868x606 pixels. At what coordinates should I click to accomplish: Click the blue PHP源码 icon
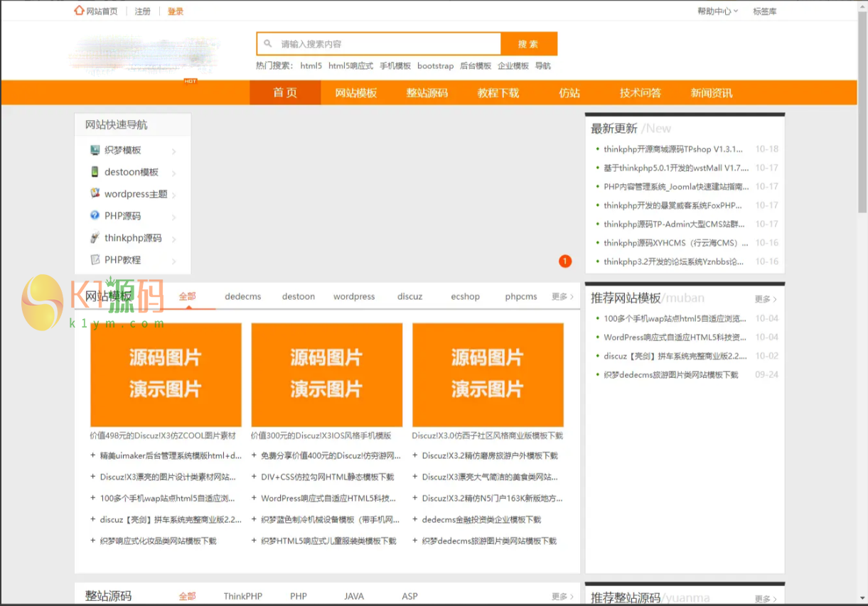[x=95, y=215]
